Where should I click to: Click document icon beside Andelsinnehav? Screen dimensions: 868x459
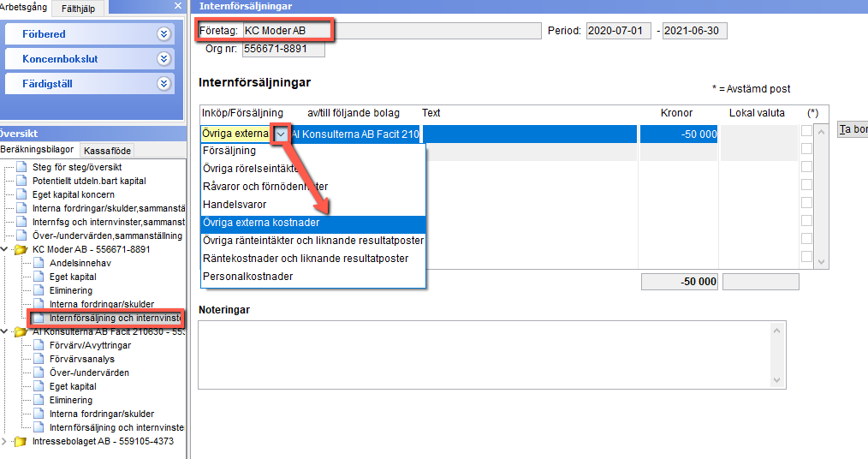pyautogui.click(x=39, y=263)
